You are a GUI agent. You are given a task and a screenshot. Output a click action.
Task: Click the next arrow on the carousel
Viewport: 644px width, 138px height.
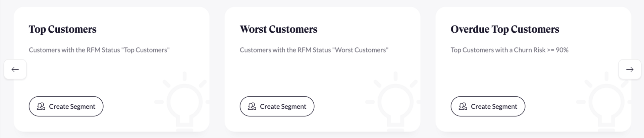pos(630,69)
